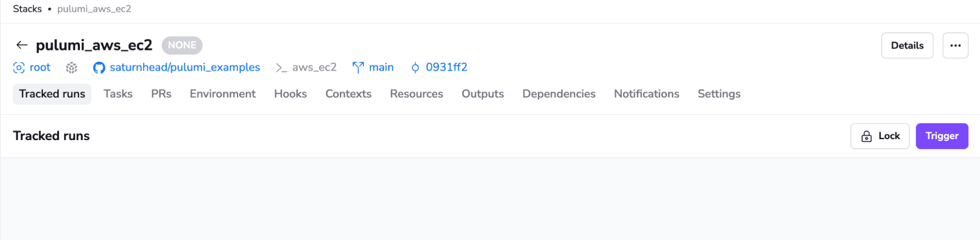Open the three-dots more options menu
Screen dimensions: 980x240
tap(955, 46)
